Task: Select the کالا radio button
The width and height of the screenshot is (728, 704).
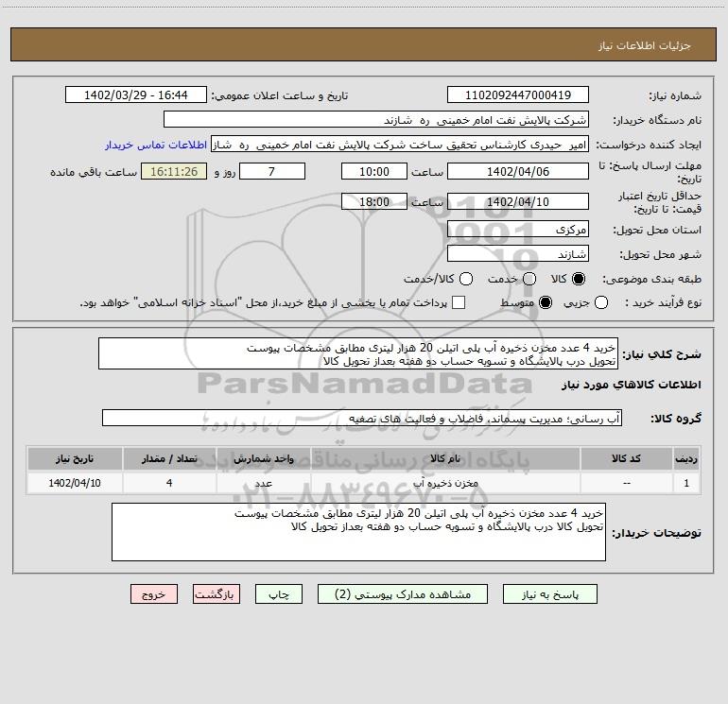Action: [579, 279]
